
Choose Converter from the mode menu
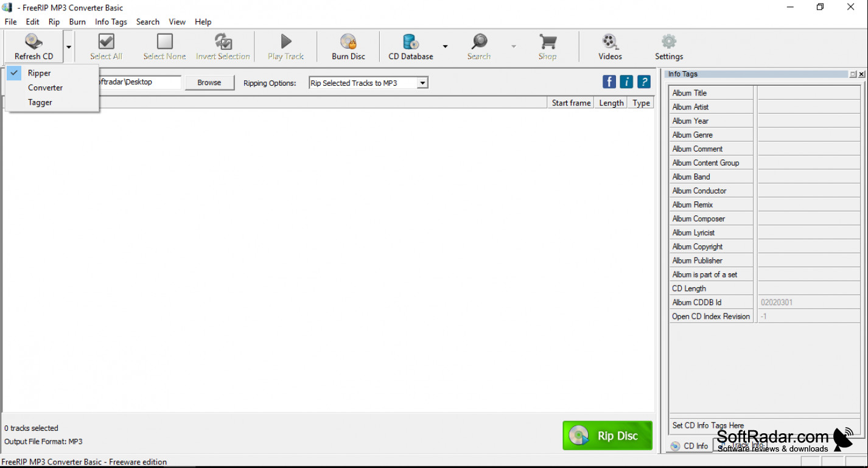tap(52, 88)
